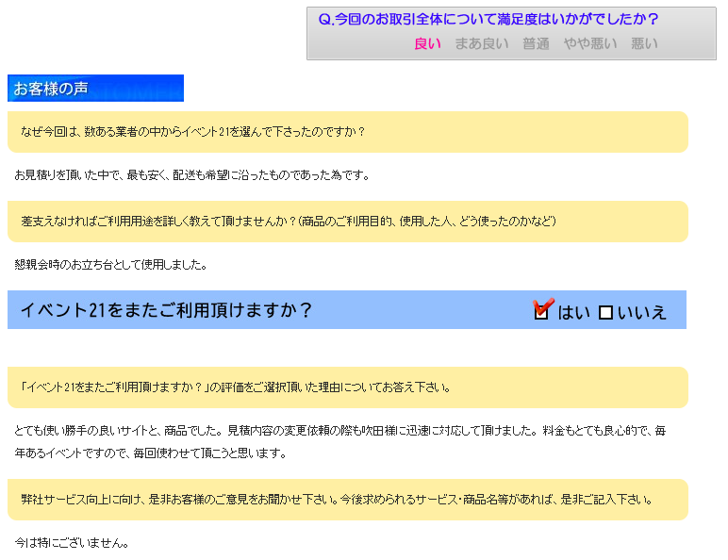The height and width of the screenshot is (560, 728).
Task: Choose the 悪い rating option
Action: tap(644, 43)
